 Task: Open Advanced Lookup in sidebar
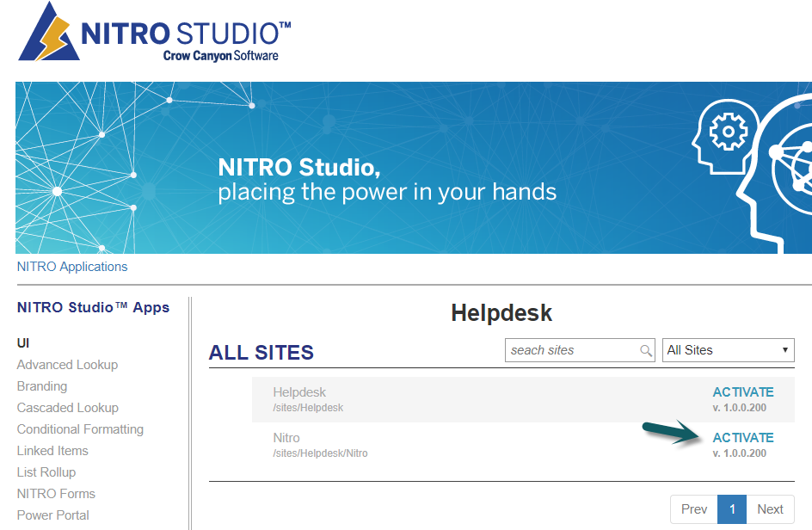coord(67,365)
